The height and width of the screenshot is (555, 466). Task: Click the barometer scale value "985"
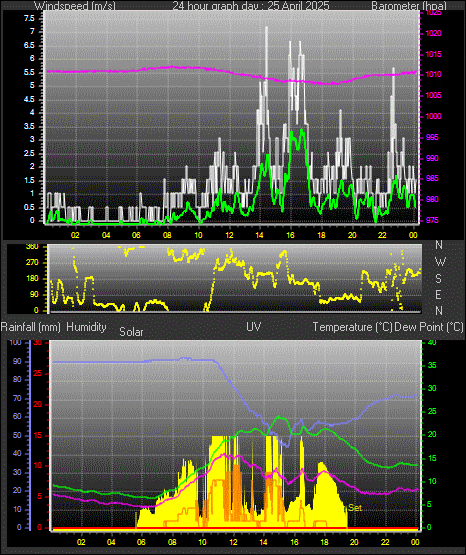pos(432,178)
